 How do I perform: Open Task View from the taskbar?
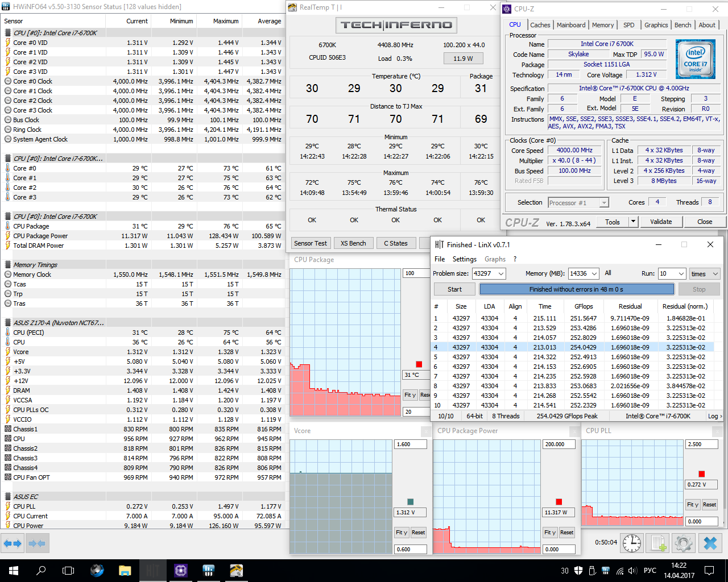tap(68, 571)
